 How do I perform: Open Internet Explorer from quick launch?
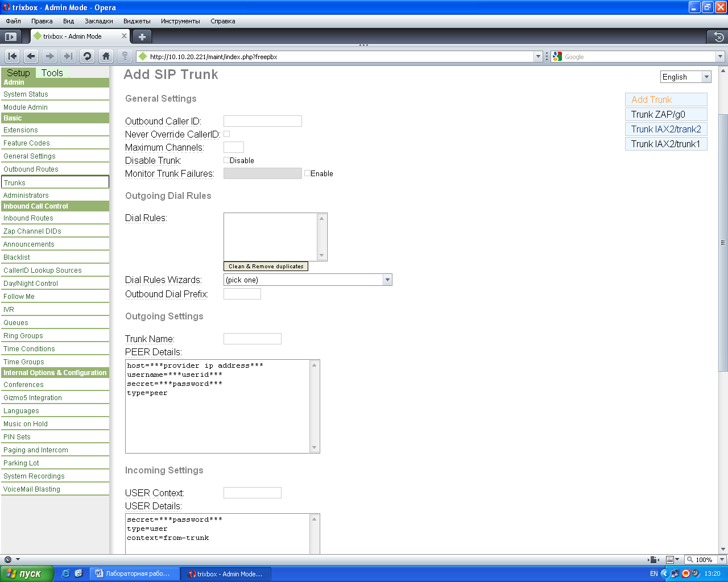pyautogui.click(x=65, y=573)
